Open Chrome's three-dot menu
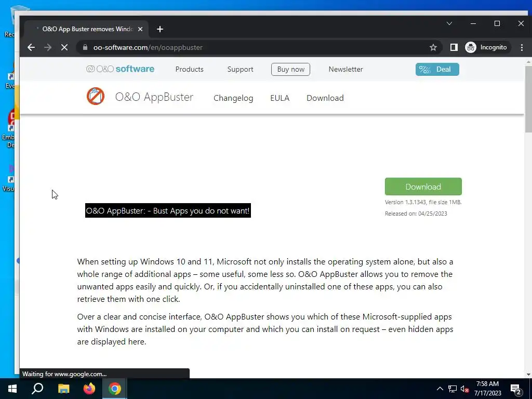The height and width of the screenshot is (399, 532). coord(522,47)
